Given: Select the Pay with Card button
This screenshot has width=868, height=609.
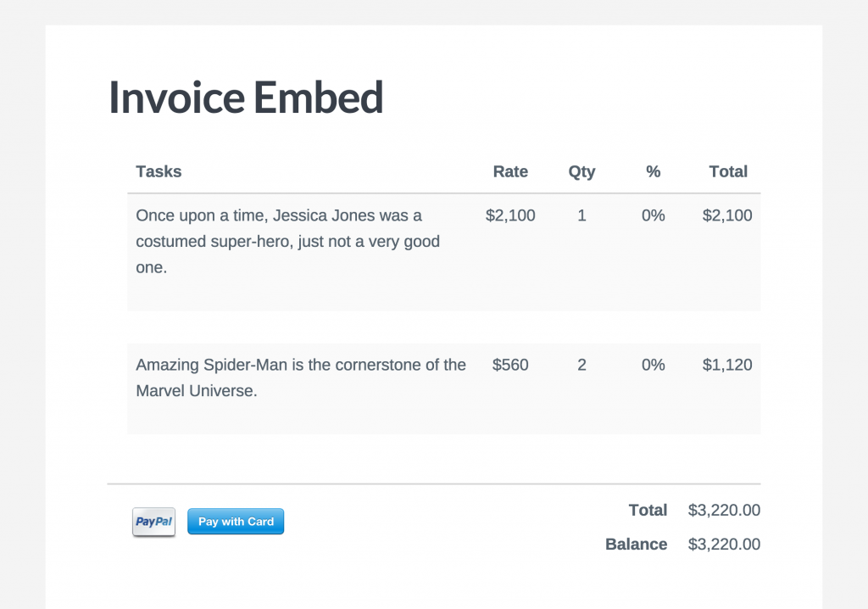Looking at the screenshot, I should 236,521.
